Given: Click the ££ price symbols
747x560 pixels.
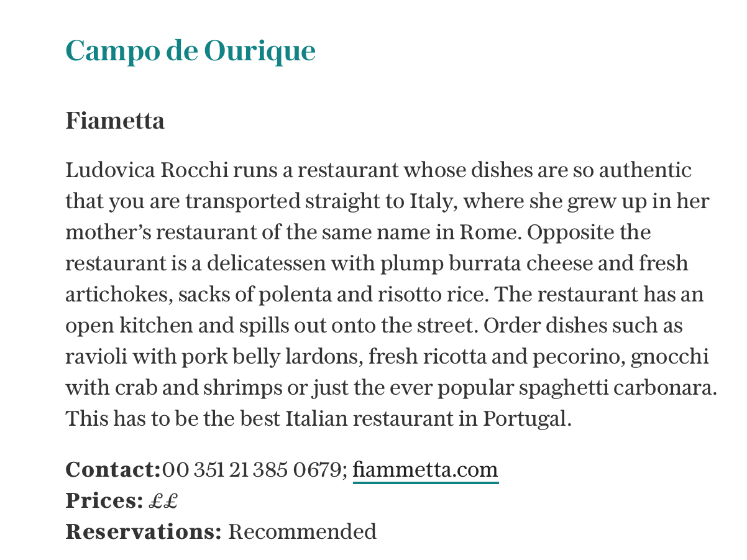Looking at the screenshot, I should tap(163, 501).
